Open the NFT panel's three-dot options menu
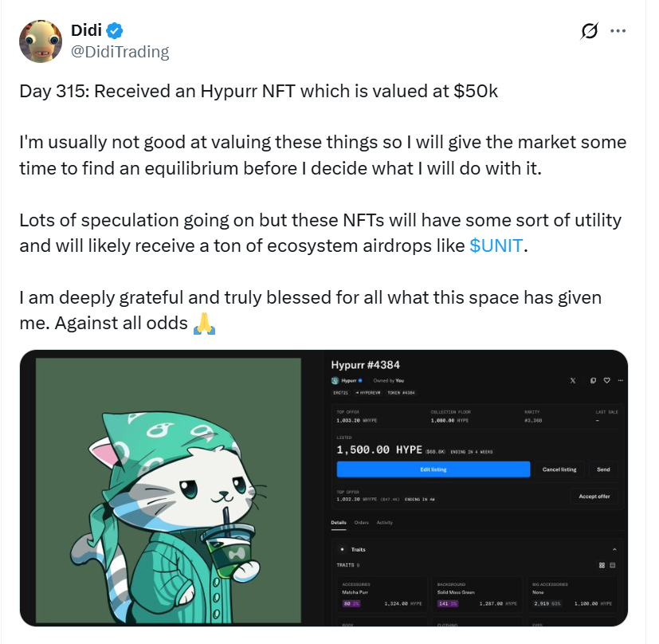659x644 pixels. tap(619, 381)
